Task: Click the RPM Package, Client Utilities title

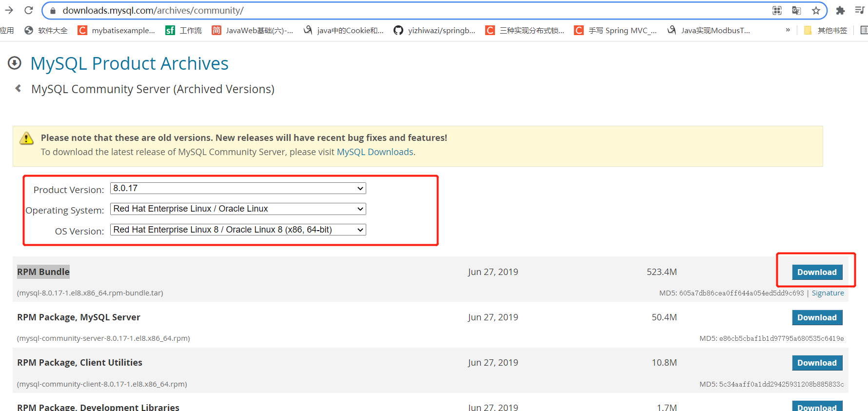Action: pos(79,363)
